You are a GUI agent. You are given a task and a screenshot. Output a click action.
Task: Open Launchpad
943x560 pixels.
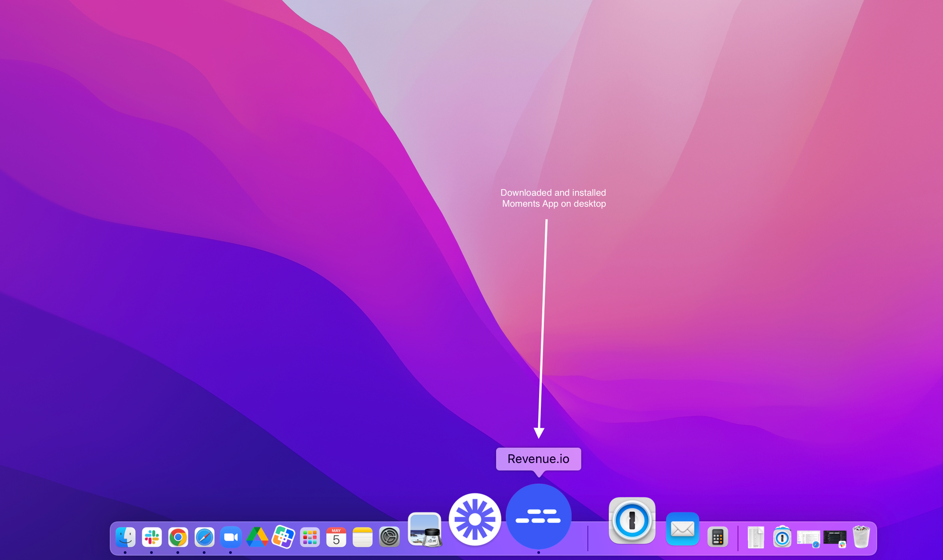tap(310, 537)
